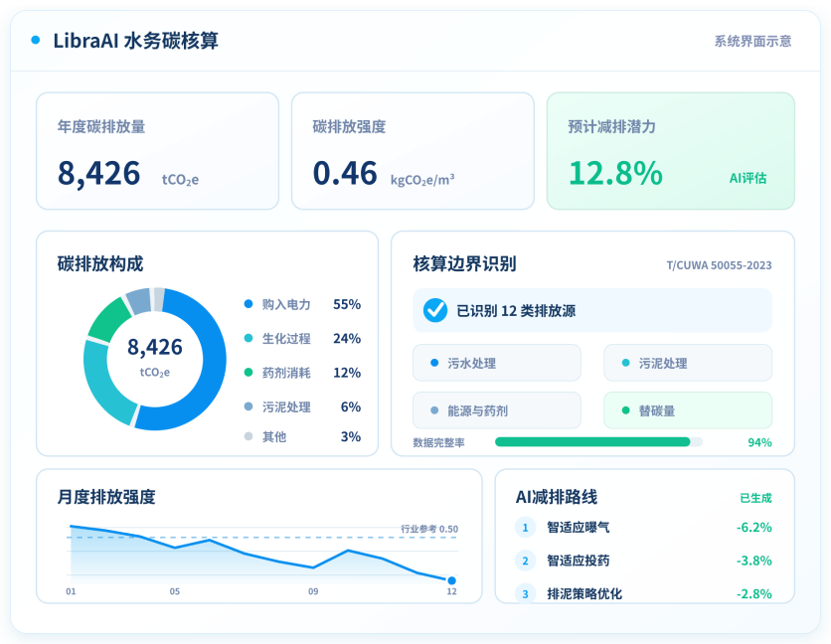Image resolution: width=831 pixels, height=644 pixels.
Task: Select the 污水处理 boundary tag
Action: point(497,363)
